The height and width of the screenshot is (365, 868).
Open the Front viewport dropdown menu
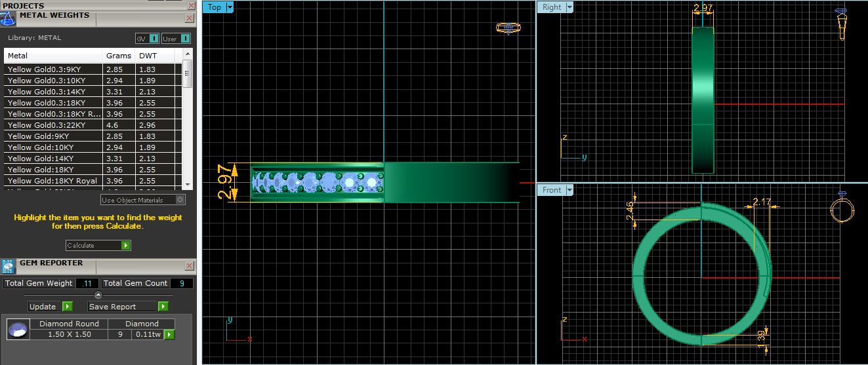[x=569, y=190]
